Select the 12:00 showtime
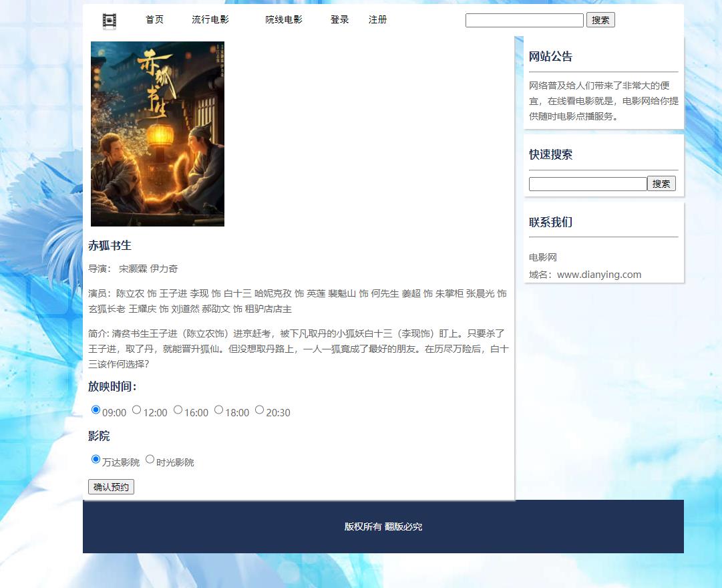The width and height of the screenshot is (722, 588). click(137, 410)
